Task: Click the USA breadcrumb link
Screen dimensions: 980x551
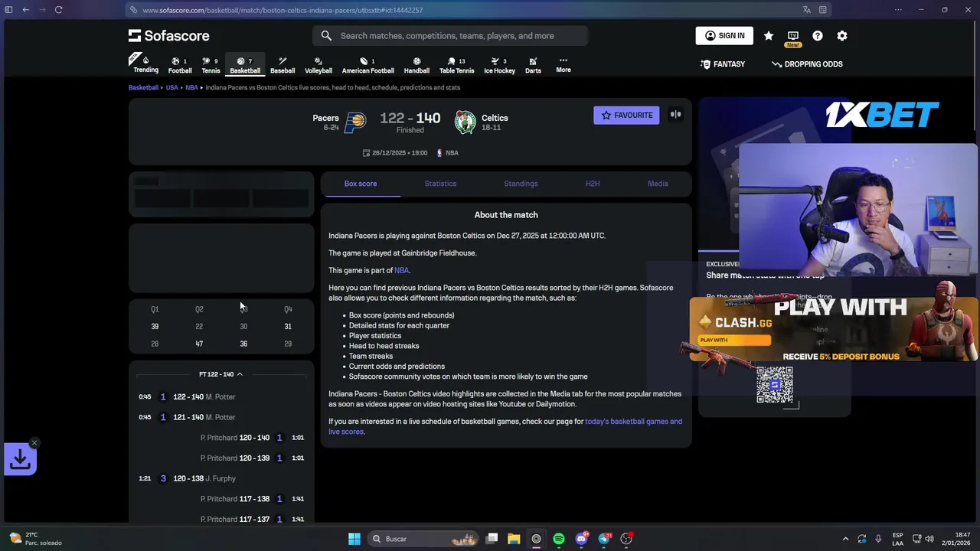Action: 171,87
